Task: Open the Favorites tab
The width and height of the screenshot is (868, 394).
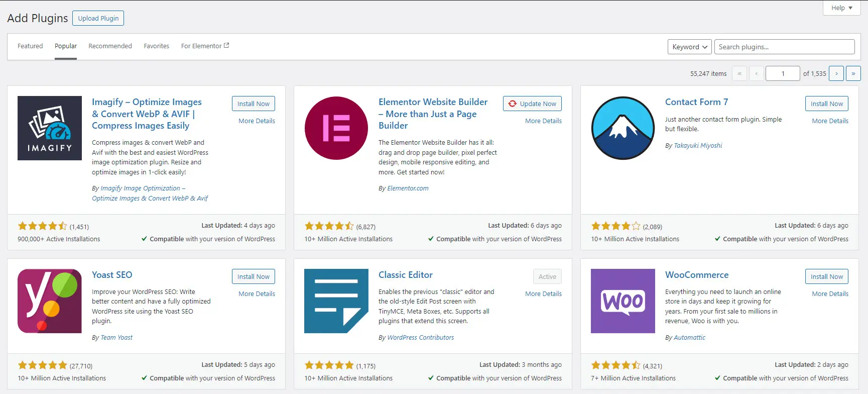Action: [157, 46]
